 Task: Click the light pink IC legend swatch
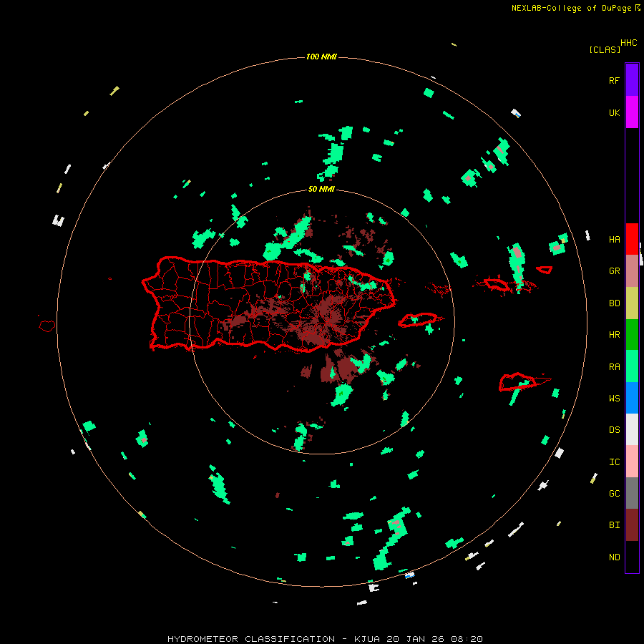pos(632,462)
